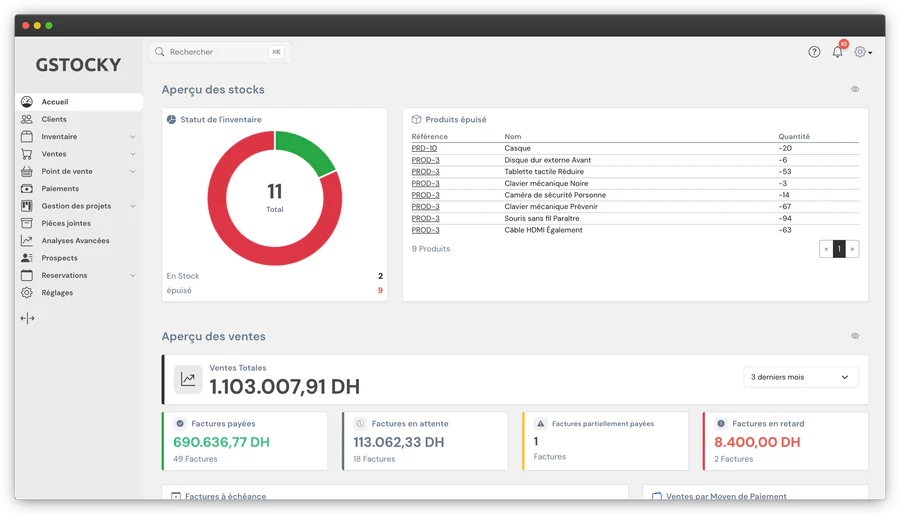900x514 pixels.
Task: Expand the Point de vente chevron
Action: coord(133,171)
